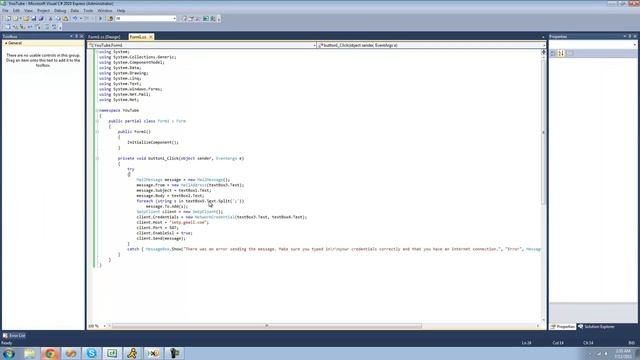Click the Paste toolbar icon
The height and width of the screenshot is (360, 640).
coord(65,19)
